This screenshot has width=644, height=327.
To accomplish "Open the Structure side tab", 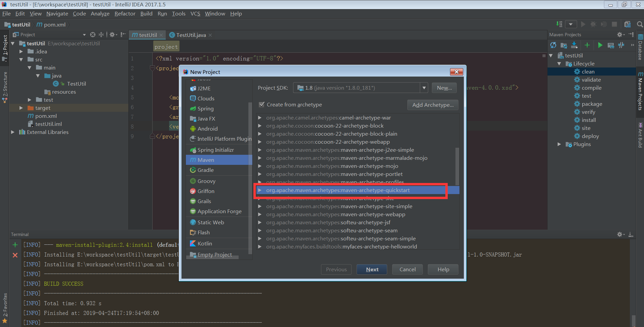I will pyautogui.click(x=5, y=87).
